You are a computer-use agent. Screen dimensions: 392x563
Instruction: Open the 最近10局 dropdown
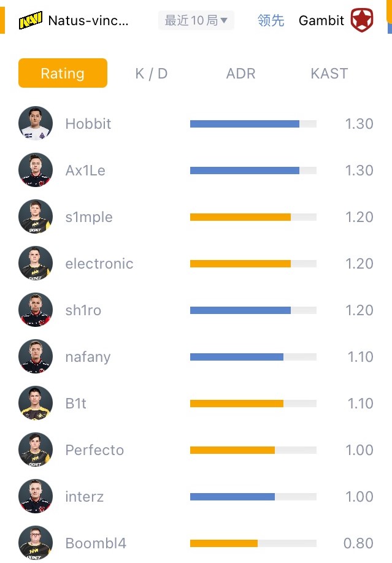tap(196, 20)
